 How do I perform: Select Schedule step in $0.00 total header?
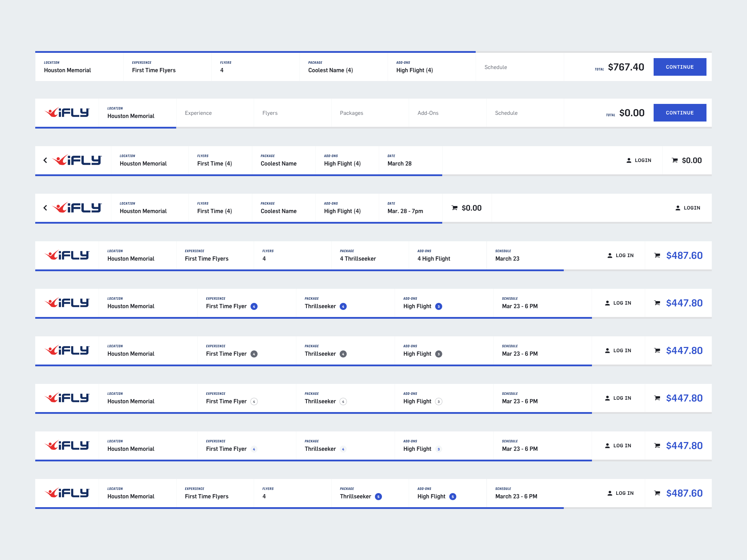tap(525, 113)
